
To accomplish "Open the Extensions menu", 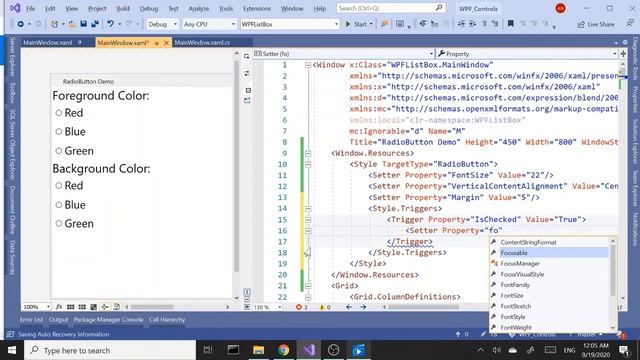I will pyautogui.click(x=257, y=8).
